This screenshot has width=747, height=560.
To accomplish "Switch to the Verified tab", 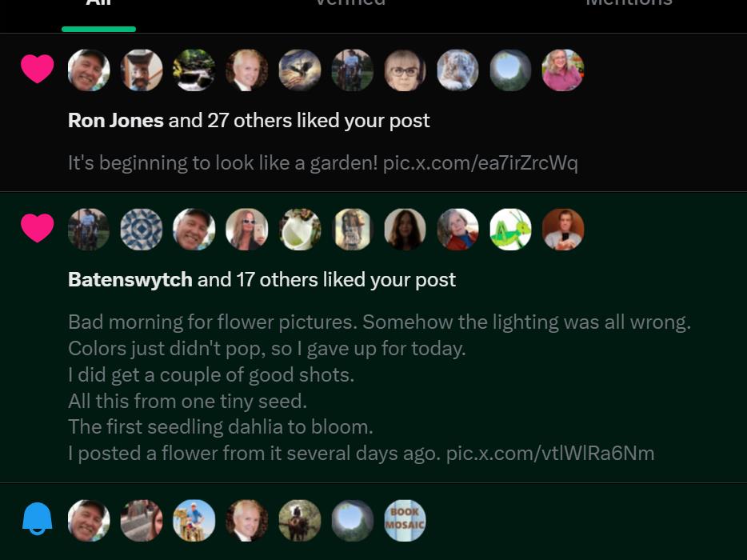I will pyautogui.click(x=350, y=3).
